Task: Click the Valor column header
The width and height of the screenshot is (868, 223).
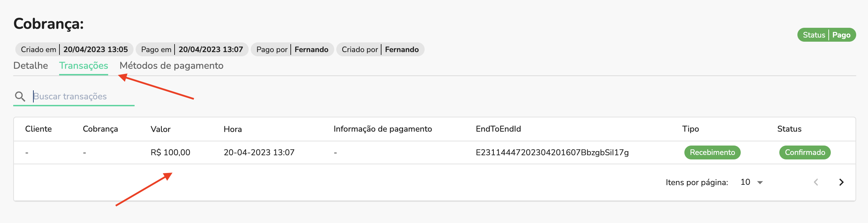Action: tap(160, 129)
